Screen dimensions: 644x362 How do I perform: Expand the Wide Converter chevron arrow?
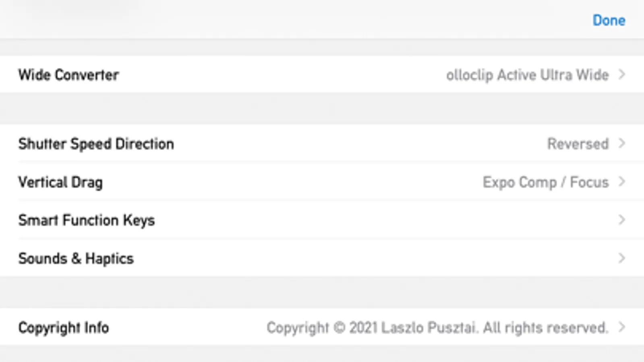coord(622,74)
